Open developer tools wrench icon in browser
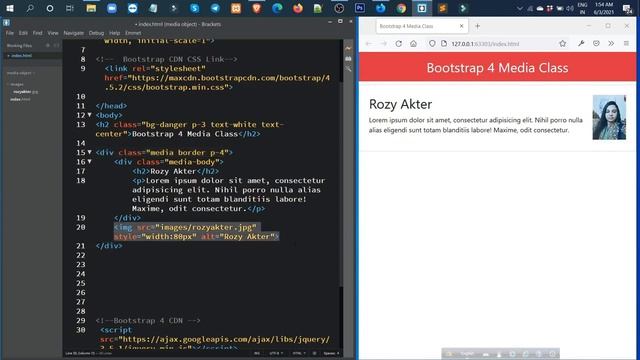This screenshot has height=360, width=640. coord(581,44)
